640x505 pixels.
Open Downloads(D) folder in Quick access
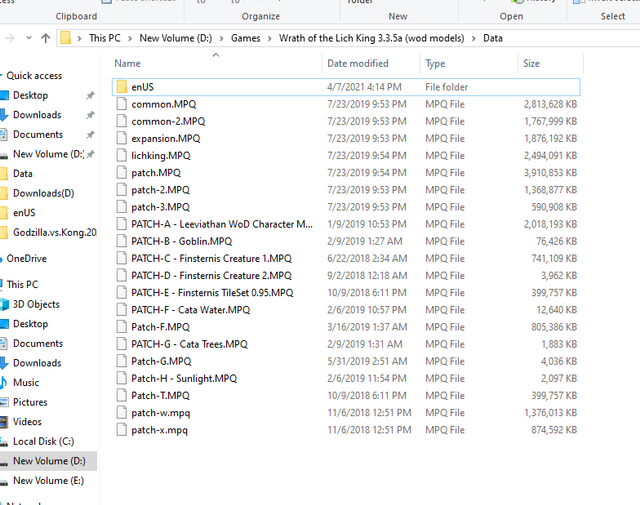tap(43, 193)
